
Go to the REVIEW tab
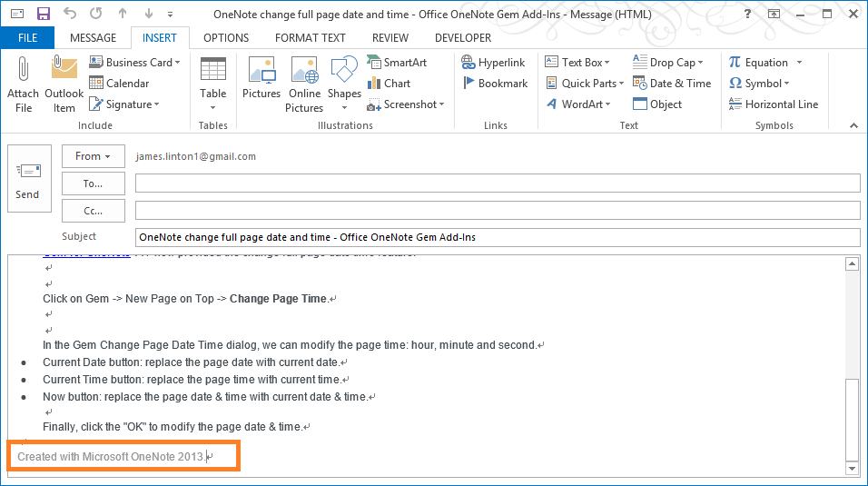tap(390, 37)
